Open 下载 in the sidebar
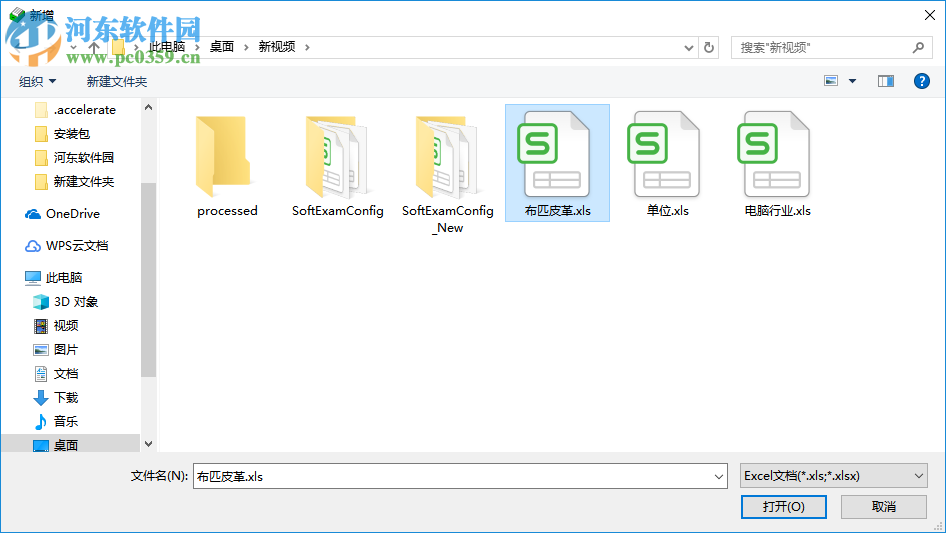The width and height of the screenshot is (946, 533). point(56,398)
